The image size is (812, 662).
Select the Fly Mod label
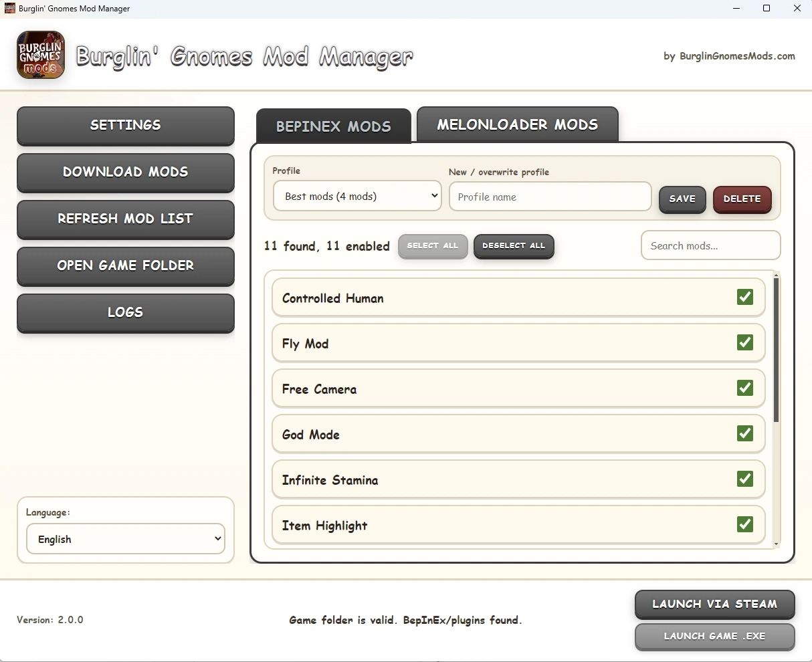305,344
